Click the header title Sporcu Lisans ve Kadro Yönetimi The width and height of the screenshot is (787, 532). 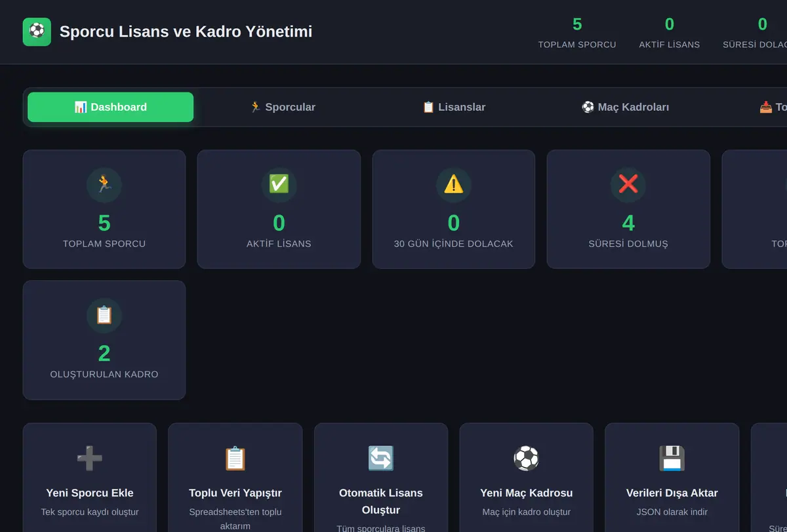pyautogui.click(x=186, y=31)
